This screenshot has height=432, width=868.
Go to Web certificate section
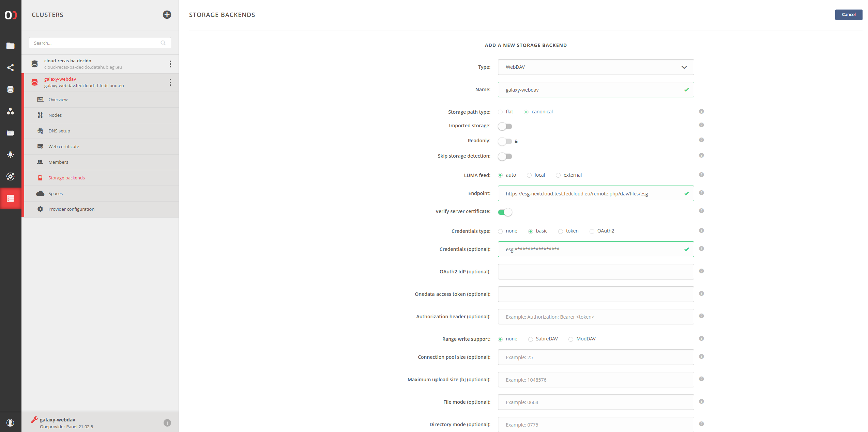pos(64,146)
